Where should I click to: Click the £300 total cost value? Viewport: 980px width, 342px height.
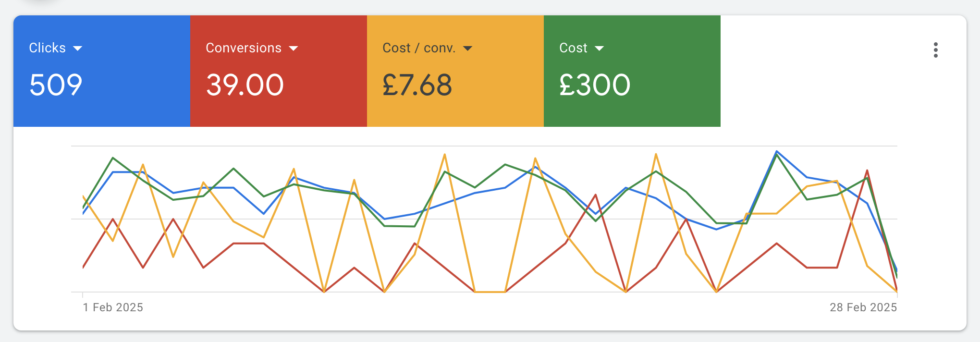(x=595, y=85)
